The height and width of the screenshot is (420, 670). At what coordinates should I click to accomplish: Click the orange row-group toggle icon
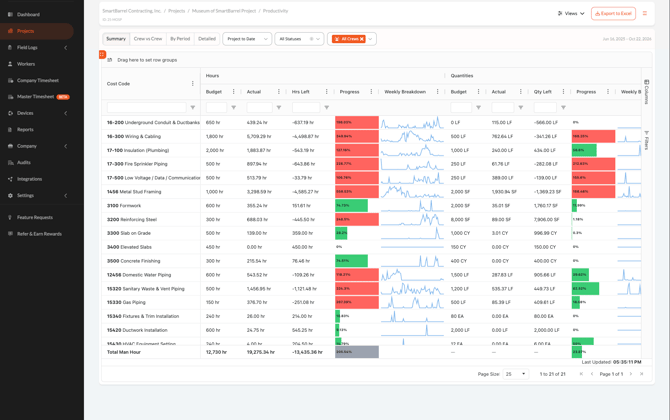(x=102, y=54)
